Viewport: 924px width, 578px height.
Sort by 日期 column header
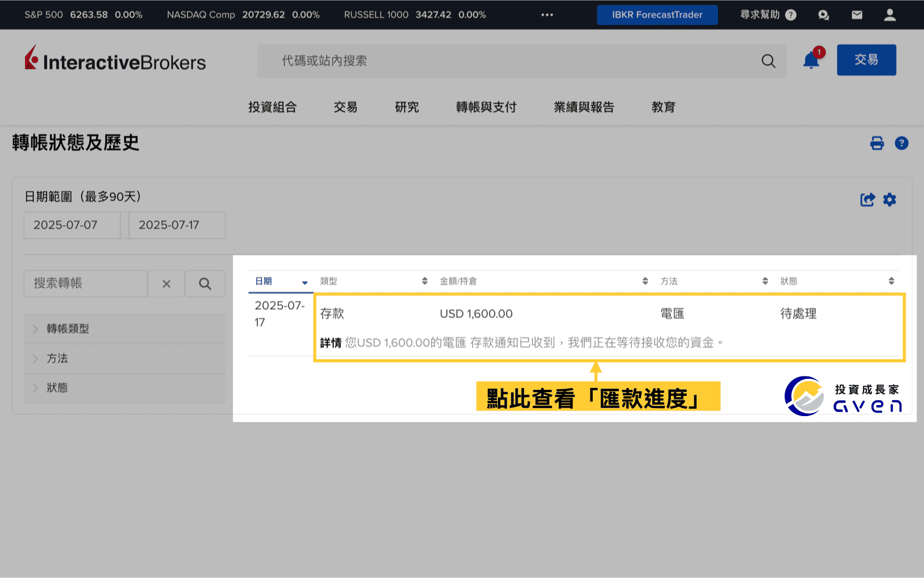click(281, 281)
